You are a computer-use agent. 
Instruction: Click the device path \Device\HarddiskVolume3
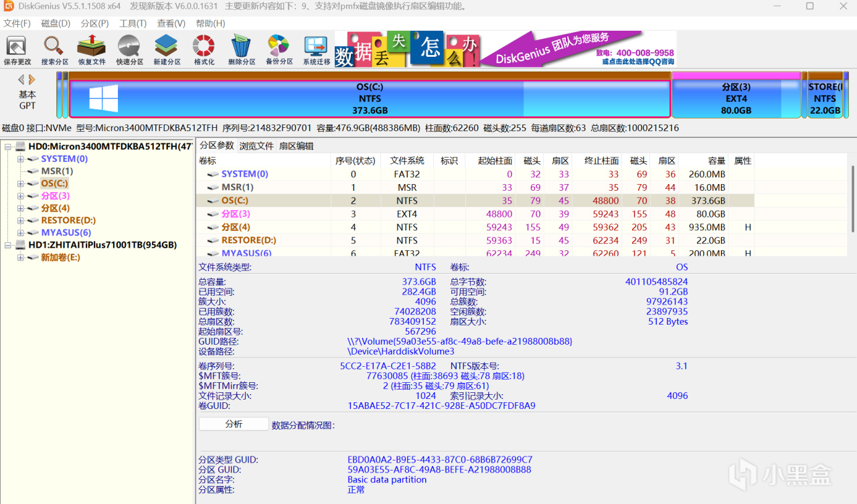tap(400, 351)
